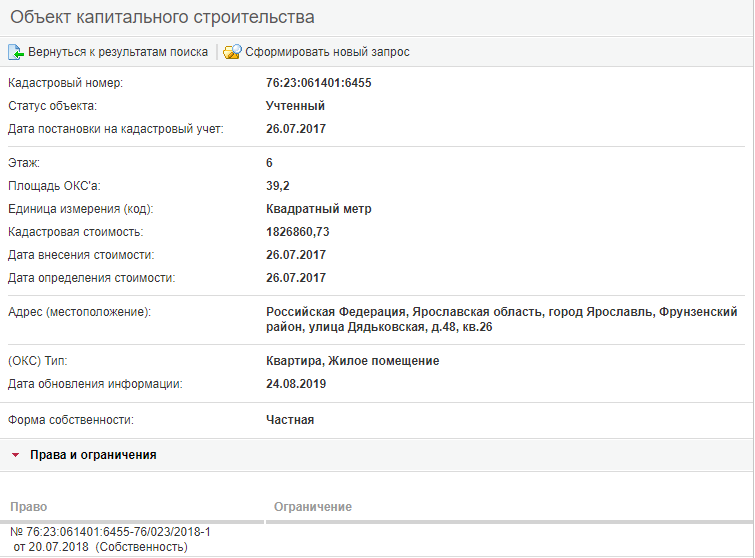This screenshot has height=558, width=755.
Task: Click the ownership form value 'Частная'
Action: pos(290,420)
